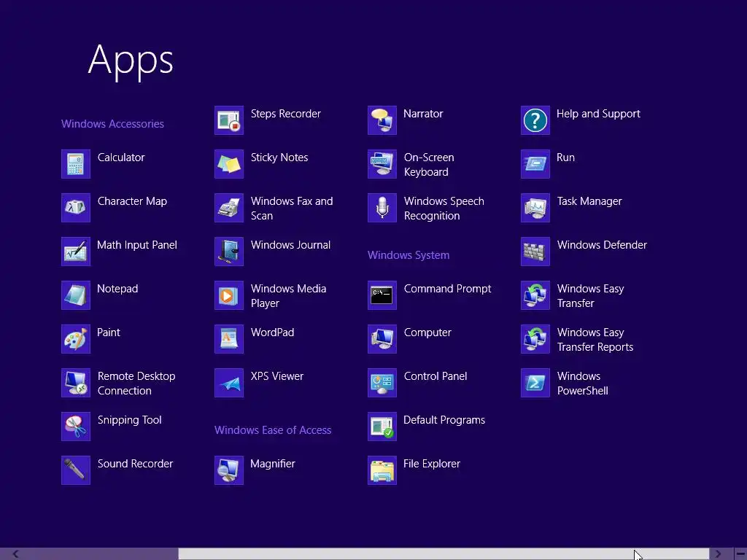The width and height of the screenshot is (747, 560).
Task: Launch the Windows PowerShell icon
Action: (535, 384)
